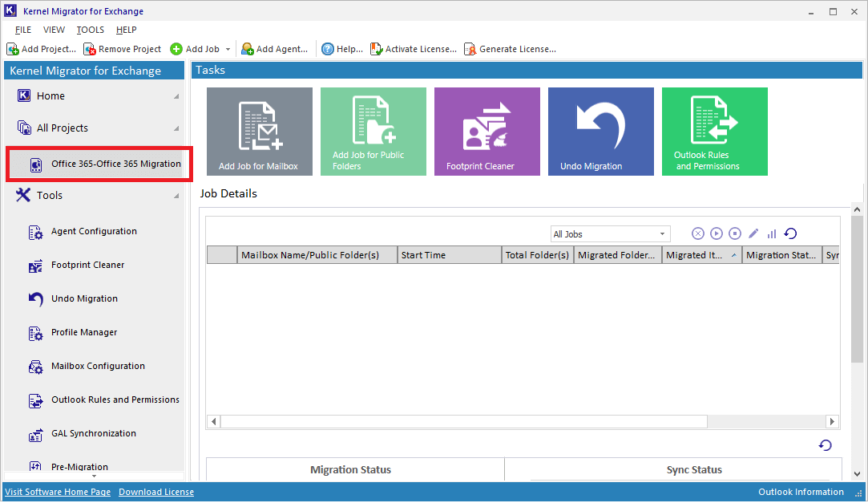Open the Add Job dropdown arrow
Viewport: 868px width, 503px height.
228,49
